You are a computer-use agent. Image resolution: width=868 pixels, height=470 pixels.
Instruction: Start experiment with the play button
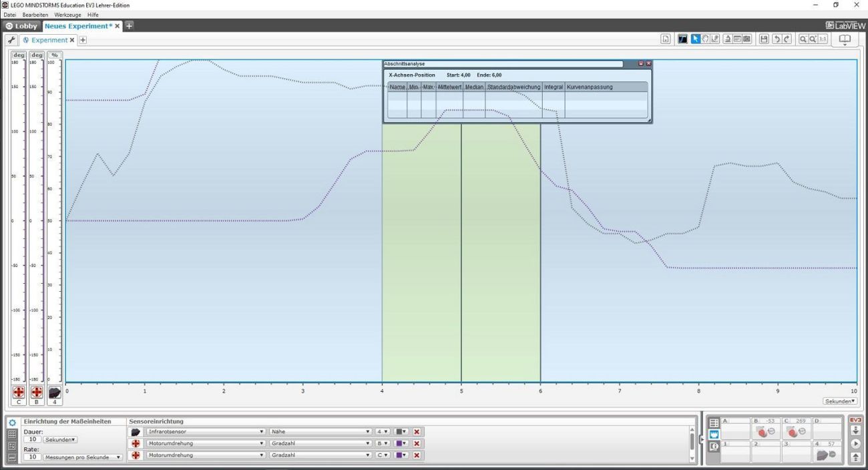(855, 444)
